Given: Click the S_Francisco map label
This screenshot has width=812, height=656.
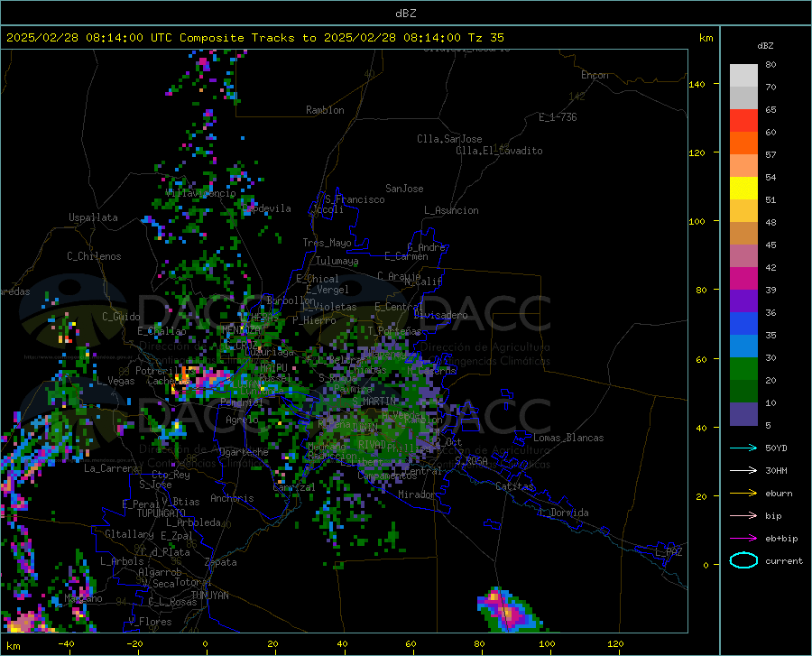Looking at the screenshot, I should tap(355, 199).
